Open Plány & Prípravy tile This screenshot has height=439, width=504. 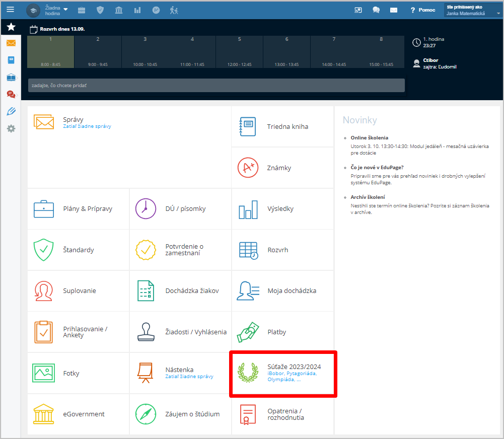78,209
